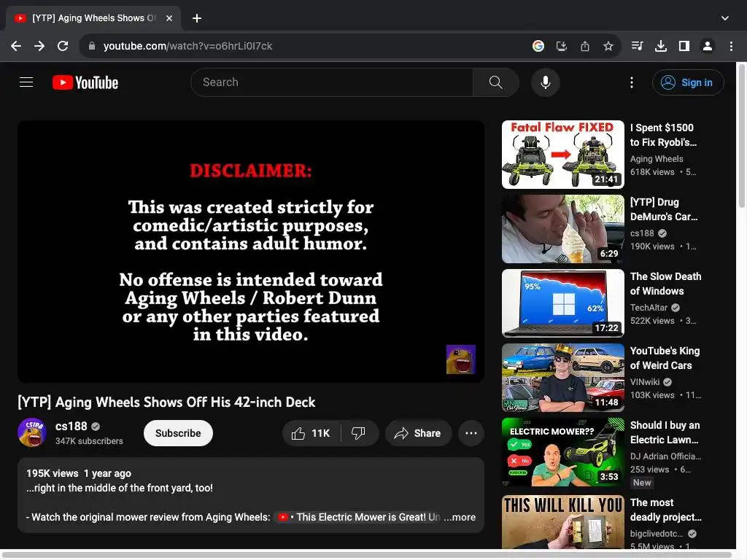Click the channel watermark in video corner

tap(461, 359)
